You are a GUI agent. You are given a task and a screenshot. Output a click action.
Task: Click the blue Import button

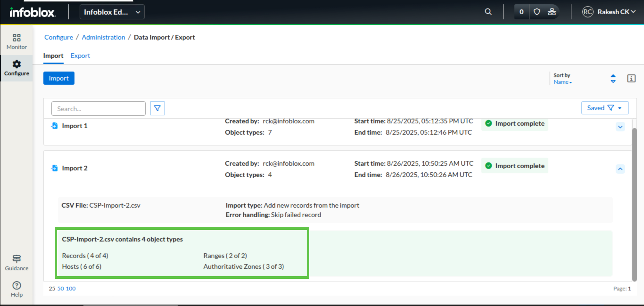(x=59, y=78)
